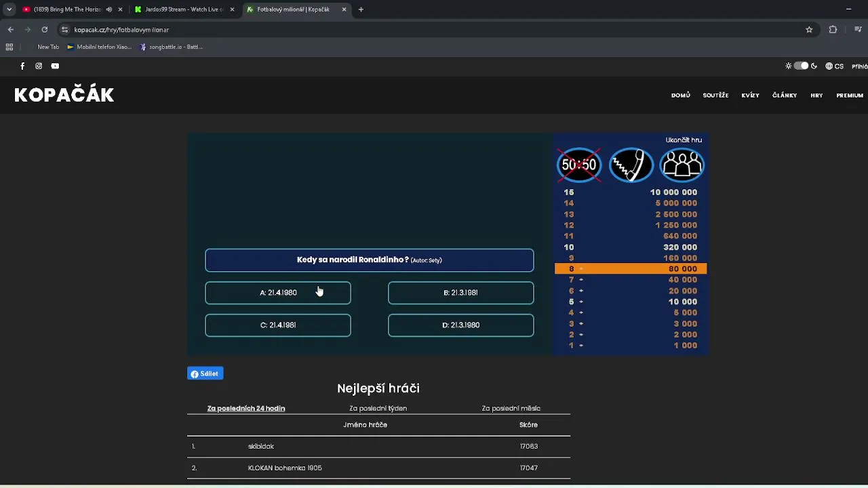The image size is (868, 488).
Task: Open Kopačák YouTube channel icon
Action: (x=55, y=66)
